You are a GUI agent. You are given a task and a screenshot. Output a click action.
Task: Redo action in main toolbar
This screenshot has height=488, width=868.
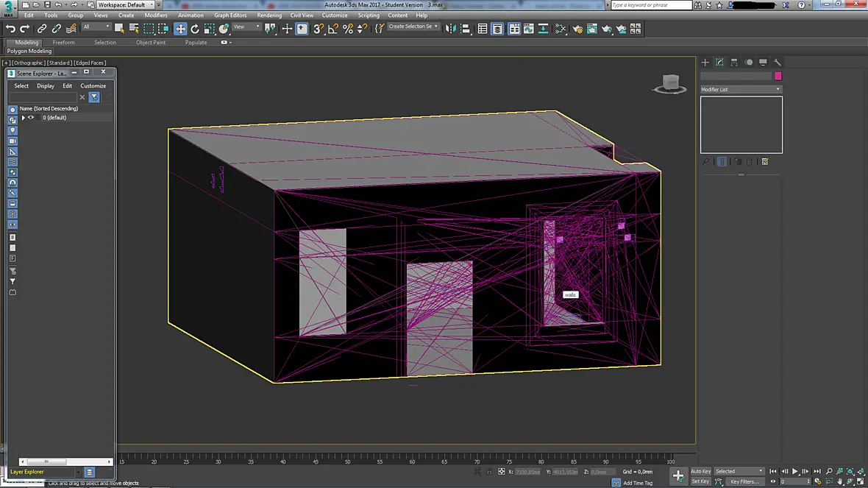coord(25,28)
